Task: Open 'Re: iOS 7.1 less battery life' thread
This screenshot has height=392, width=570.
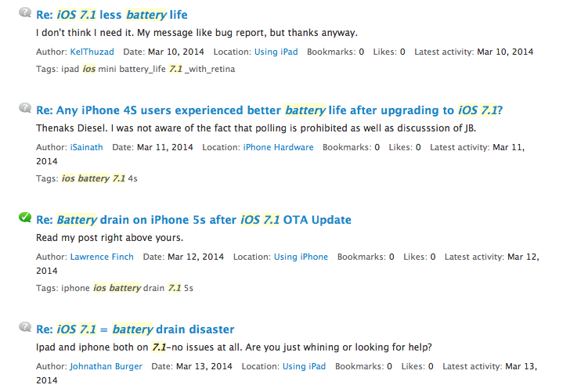Action: 112,14
